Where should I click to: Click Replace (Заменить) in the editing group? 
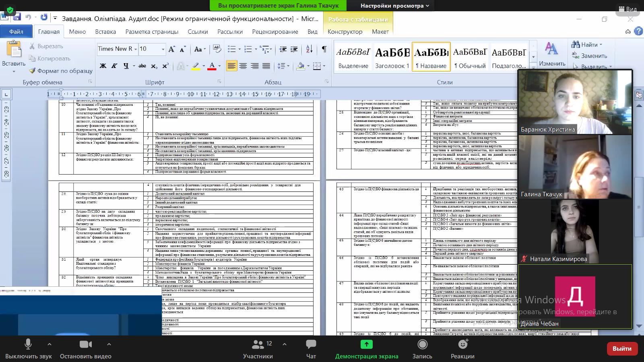coord(589,56)
